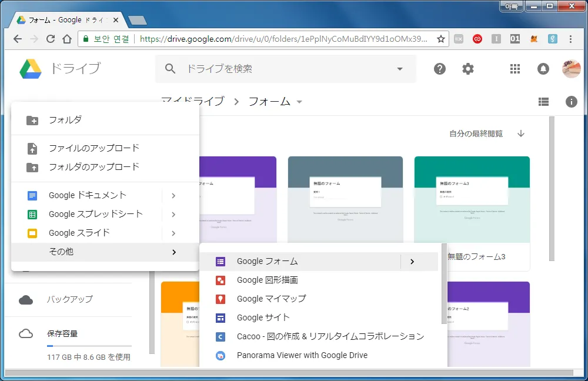Click マイドライブ breadcrumb link

[193, 102]
